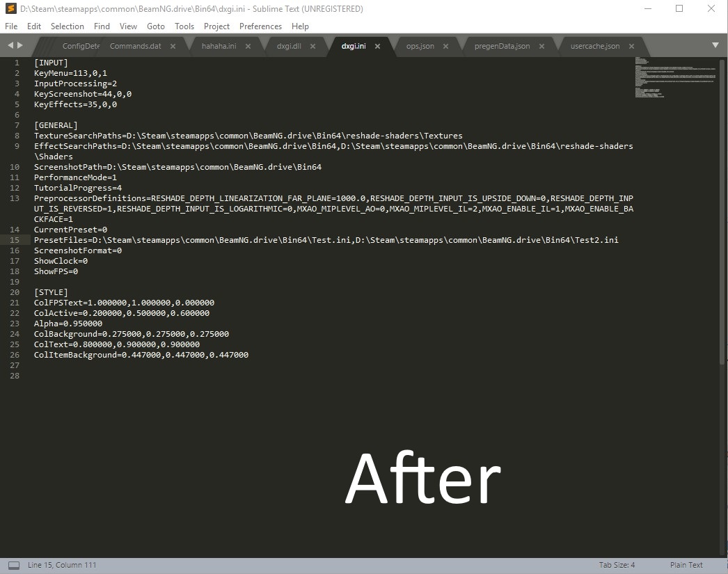The image size is (728, 574).
Task: Open the Edit menu
Action: (x=34, y=26)
